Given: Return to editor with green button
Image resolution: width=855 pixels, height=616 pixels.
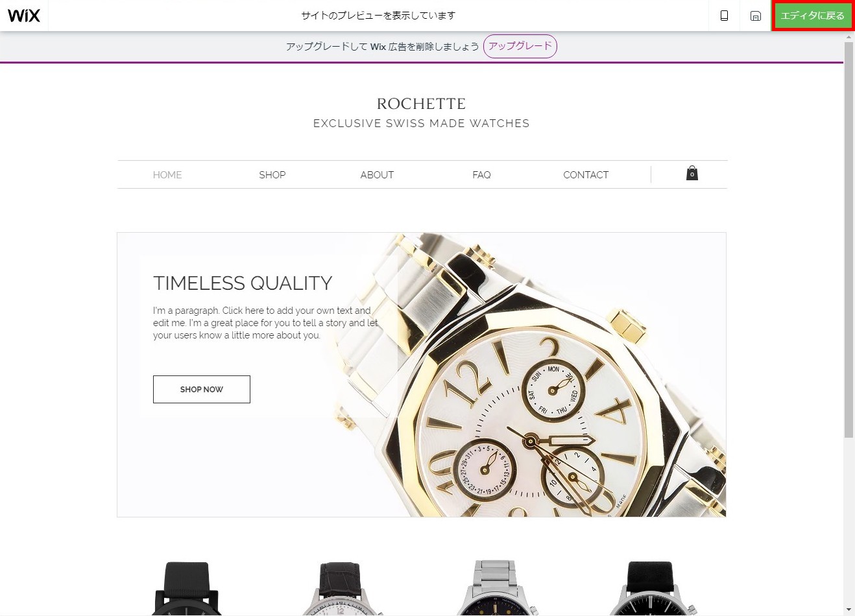Looking at the screenshot, I should click(x=812, y=16).
